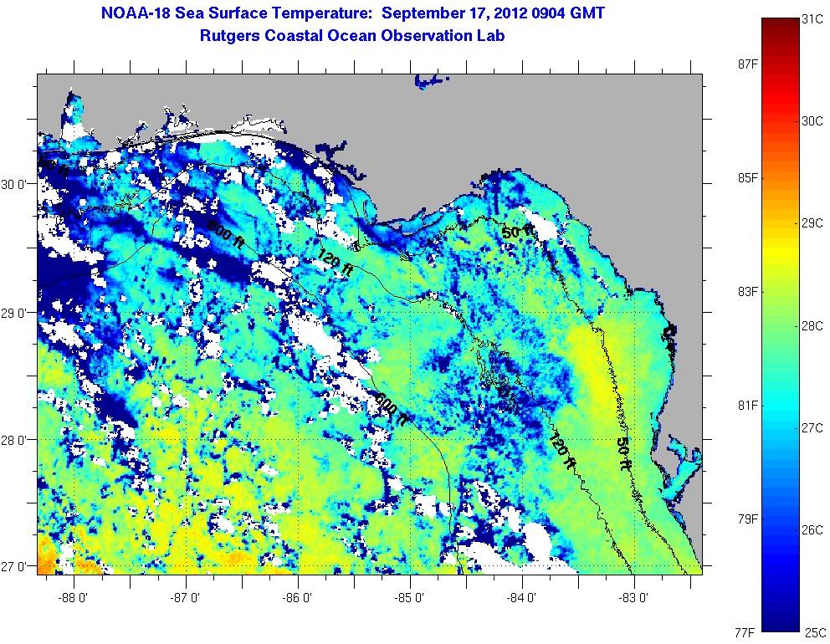This screenshot has width=830, height=644.
Task: Click the 30C tick label on the color bar
Action: point(811,120)
